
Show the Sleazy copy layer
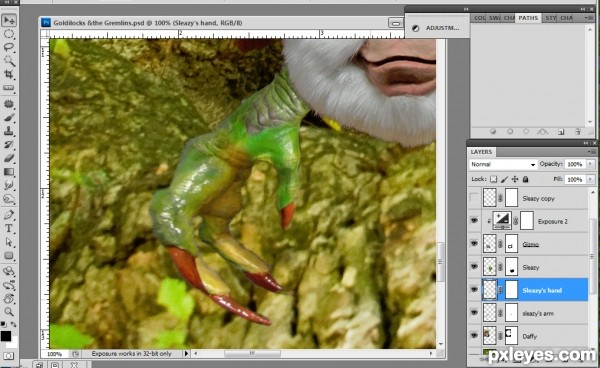click(x=474, y=198)
